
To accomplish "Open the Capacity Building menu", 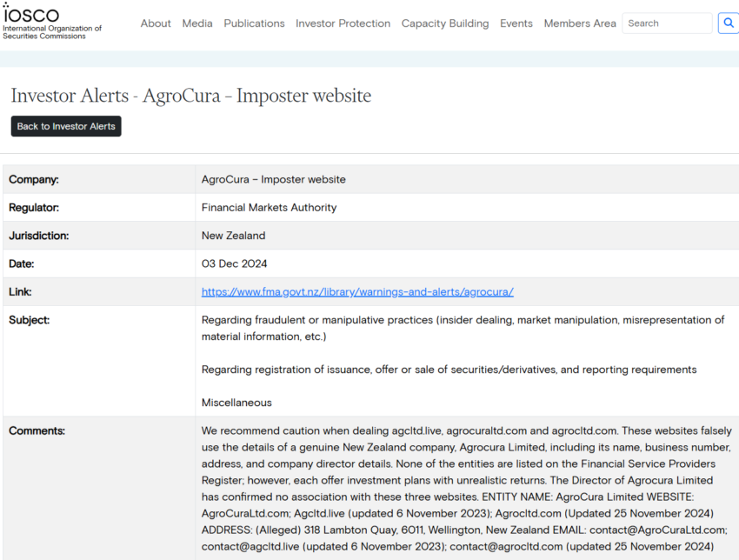I will click(x=445, y=23).
